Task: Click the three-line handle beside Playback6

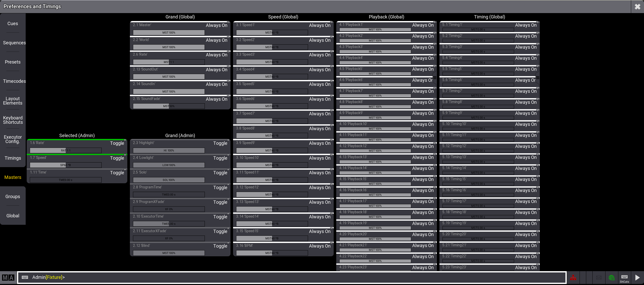Action: 435,77
